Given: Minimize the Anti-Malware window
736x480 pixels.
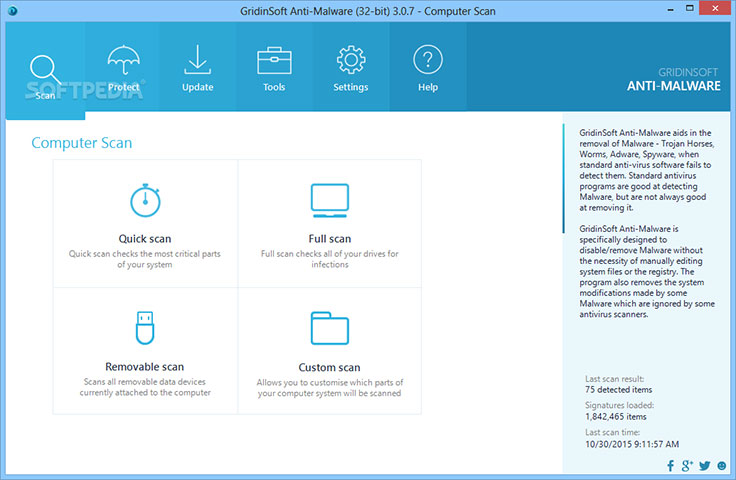Looking at the screenshot, I should tap(670, 10).
